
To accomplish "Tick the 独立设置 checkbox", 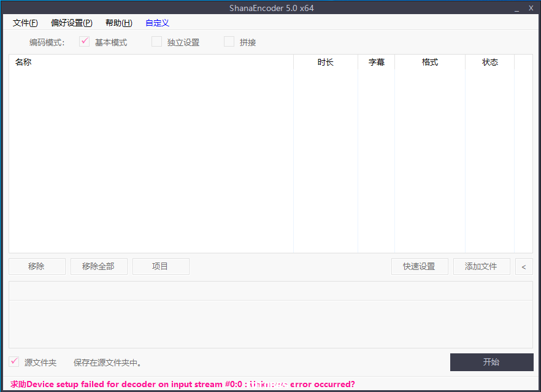I will point(156,42).
